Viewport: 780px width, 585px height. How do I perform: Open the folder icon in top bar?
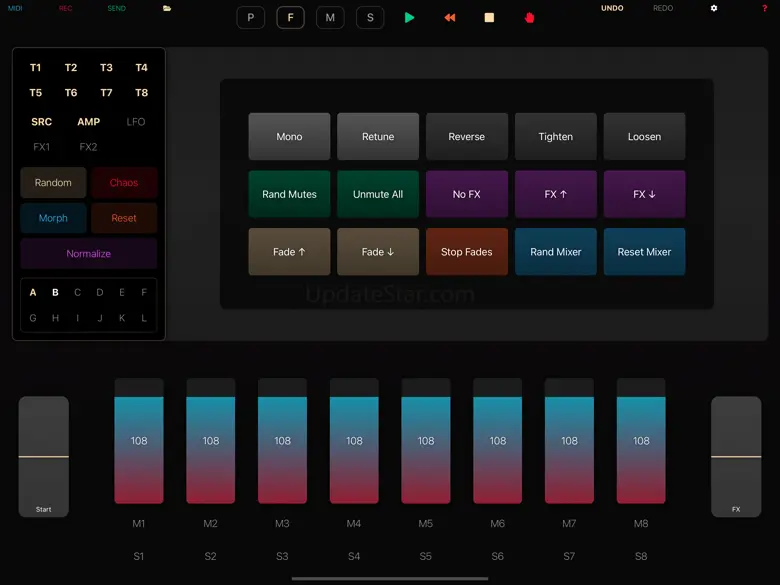tap(167, 8)
